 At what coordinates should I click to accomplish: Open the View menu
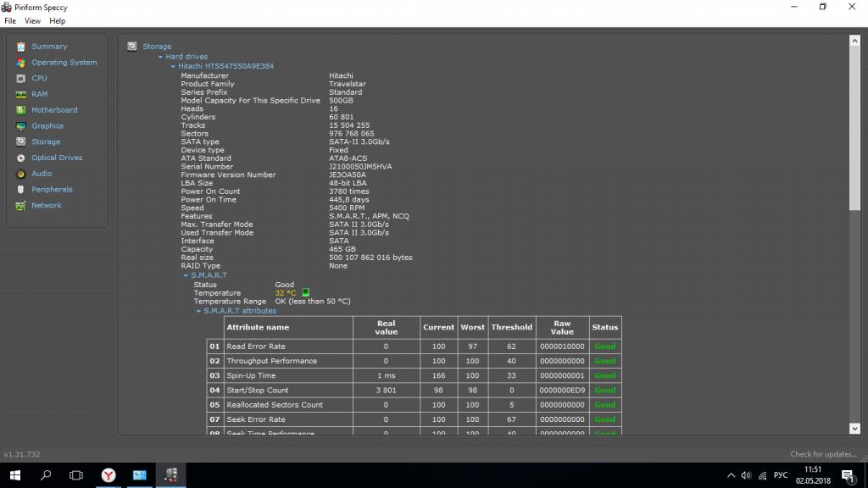pyautogui.click(x=32, y=20)
